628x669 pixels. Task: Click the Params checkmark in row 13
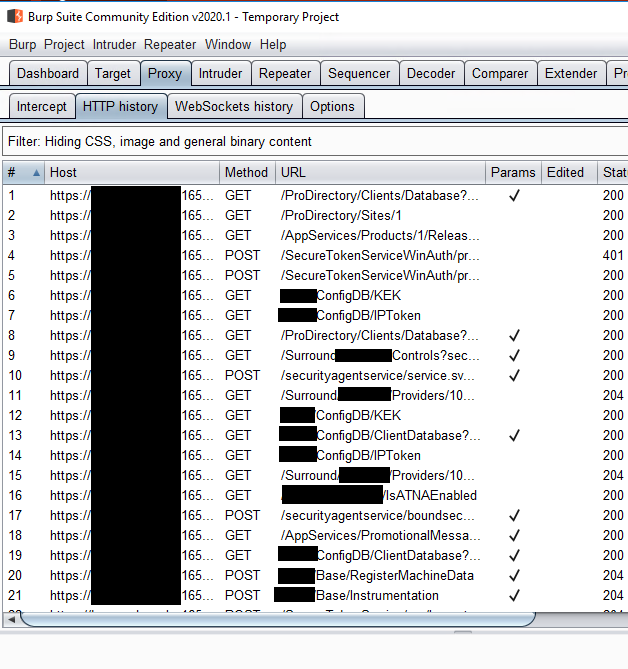514,436
